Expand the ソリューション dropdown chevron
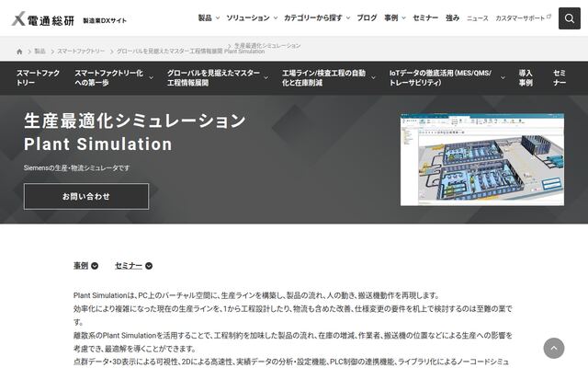Screen dimensions: 588x368 pos(276,18)
